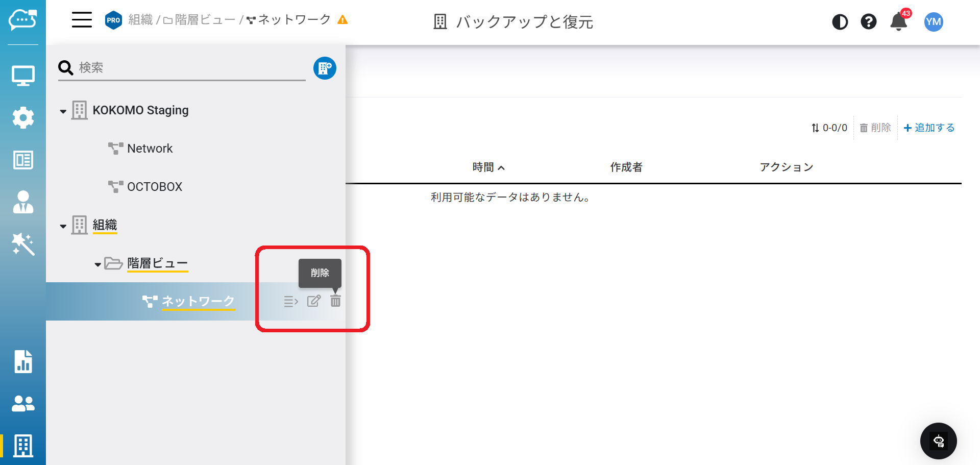Collapse the 階層ビュー folder node
The height and width of the screenshot is (465, 980).
pyautogui.click(x=97, y=264)
